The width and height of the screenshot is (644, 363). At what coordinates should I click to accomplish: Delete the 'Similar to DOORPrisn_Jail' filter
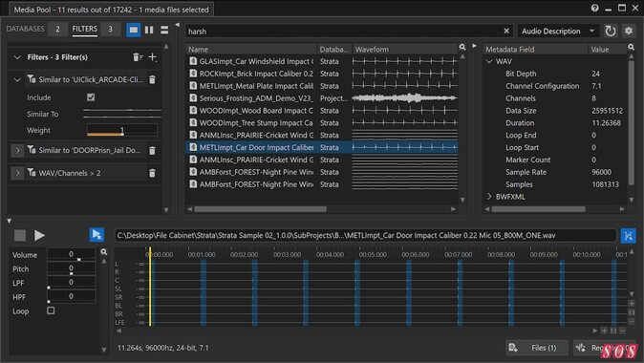click(x=152, y=151)
